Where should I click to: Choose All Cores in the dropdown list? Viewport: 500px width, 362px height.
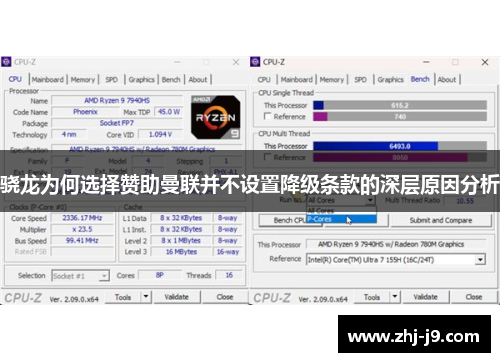click(341, 211)
